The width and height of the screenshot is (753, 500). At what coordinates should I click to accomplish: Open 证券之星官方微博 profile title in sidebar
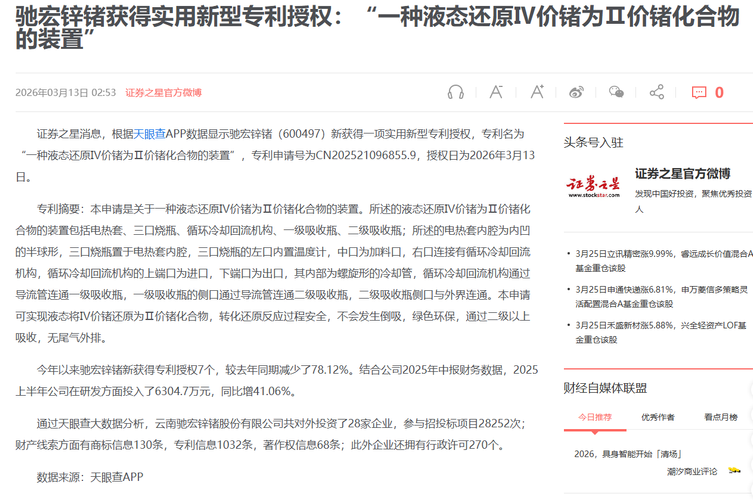682,174
